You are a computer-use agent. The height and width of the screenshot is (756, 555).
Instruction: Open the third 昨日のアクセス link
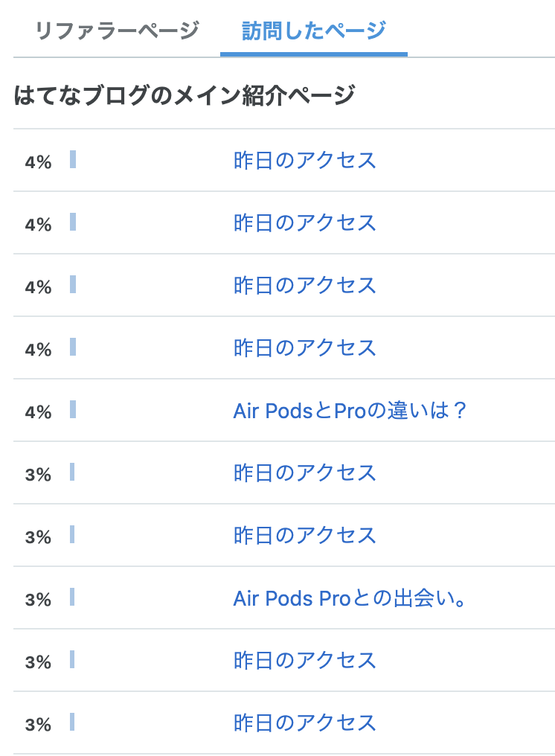pyautogui.click(x=304, y=286)
